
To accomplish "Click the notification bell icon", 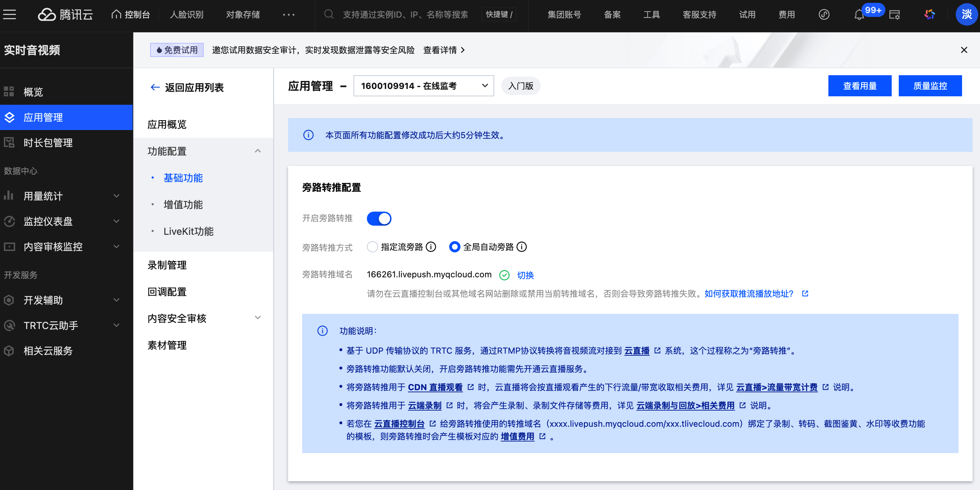I will pyautogui.click(x=859, y=15).
